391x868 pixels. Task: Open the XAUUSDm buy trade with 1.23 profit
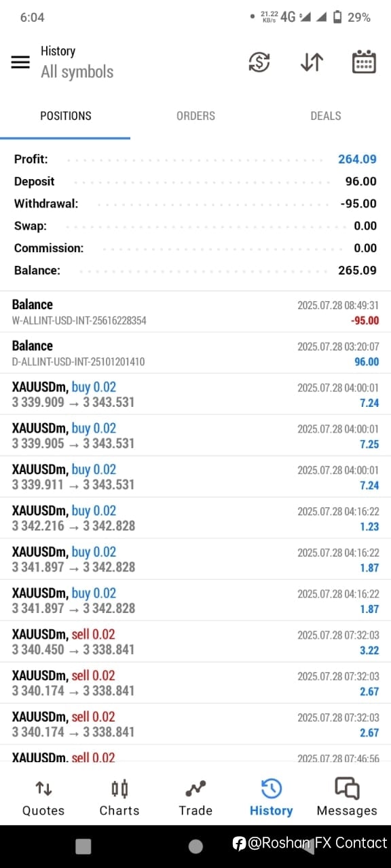pos(195,518)
